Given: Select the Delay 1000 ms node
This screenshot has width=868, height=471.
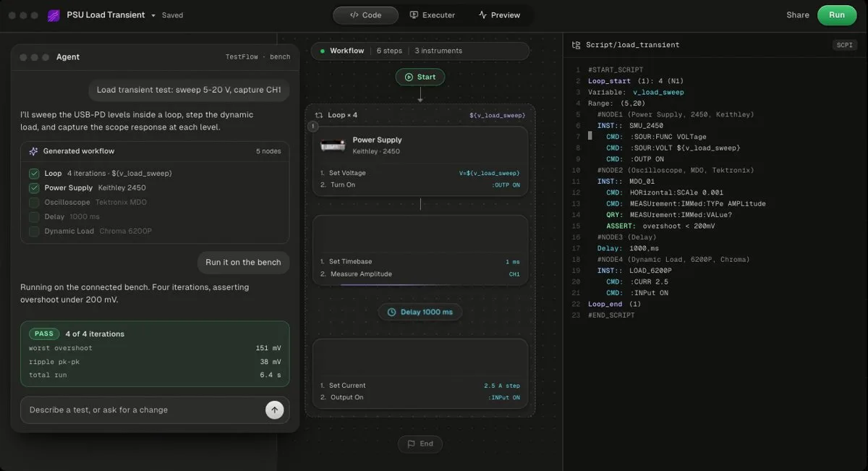Looking at the screenshot, I should click(x=420, y=312).
